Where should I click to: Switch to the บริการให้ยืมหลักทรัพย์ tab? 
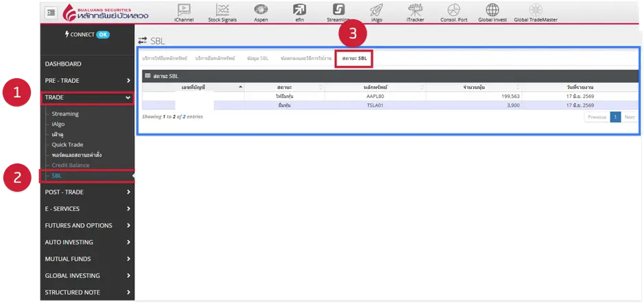click(x=164, y=58)
